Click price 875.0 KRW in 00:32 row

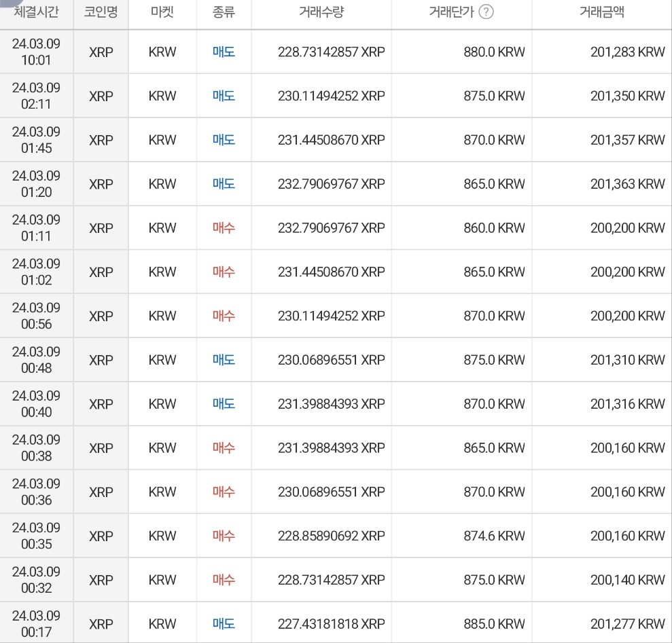click(494, 580)
